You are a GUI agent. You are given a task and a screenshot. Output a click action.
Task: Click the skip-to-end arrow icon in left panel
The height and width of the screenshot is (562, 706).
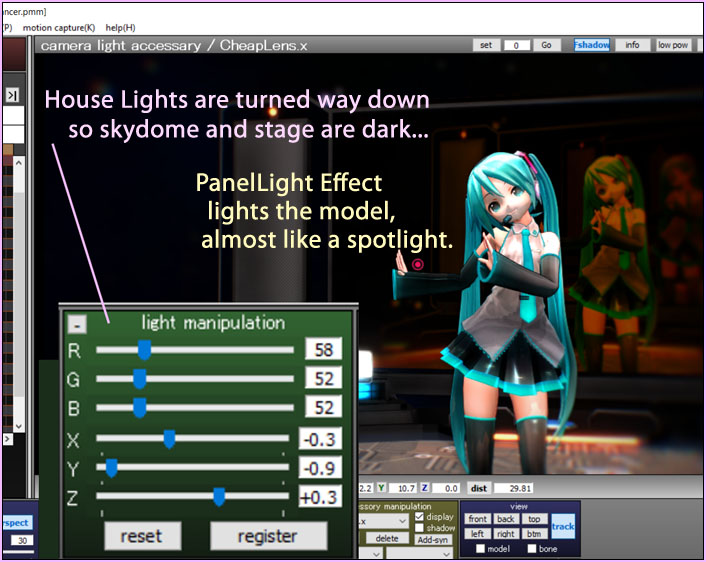(x=12, y=95)
